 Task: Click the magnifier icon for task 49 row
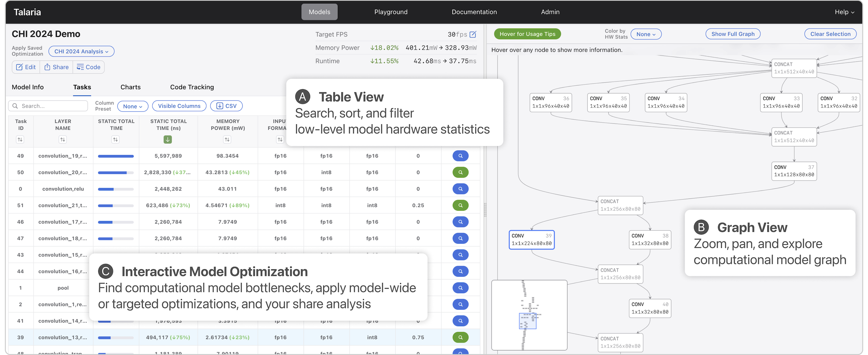(460, 156)
